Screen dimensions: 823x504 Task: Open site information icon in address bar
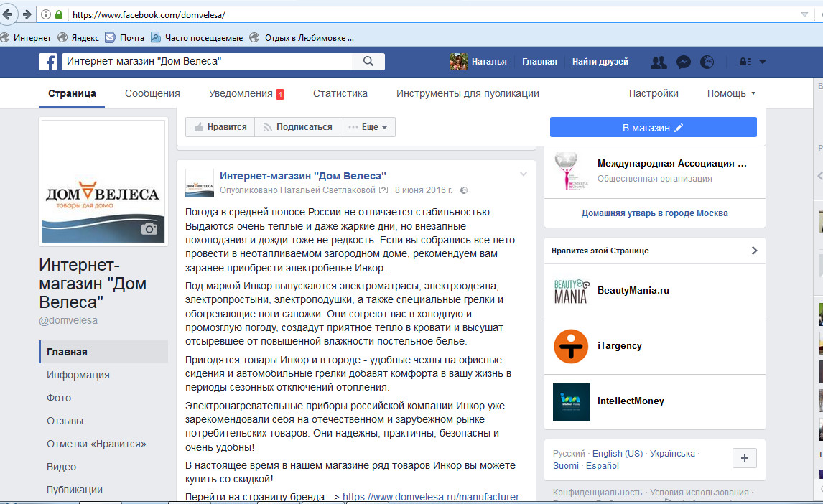click(46, 14)
